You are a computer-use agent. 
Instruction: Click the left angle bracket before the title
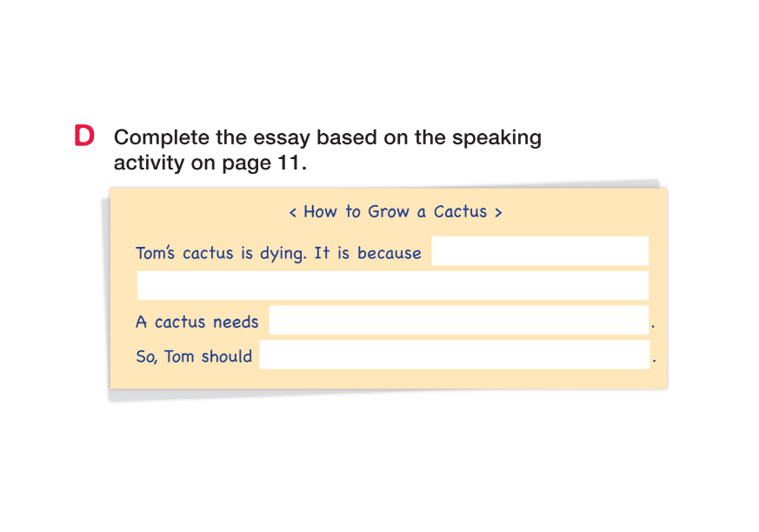coord(293,212)
